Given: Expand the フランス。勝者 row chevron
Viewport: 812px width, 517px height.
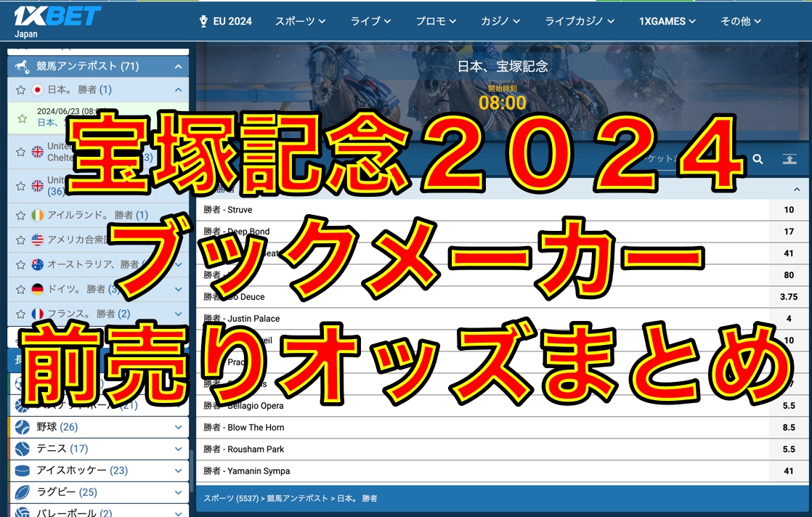Looking at the screenshot, I should [178, 314].
